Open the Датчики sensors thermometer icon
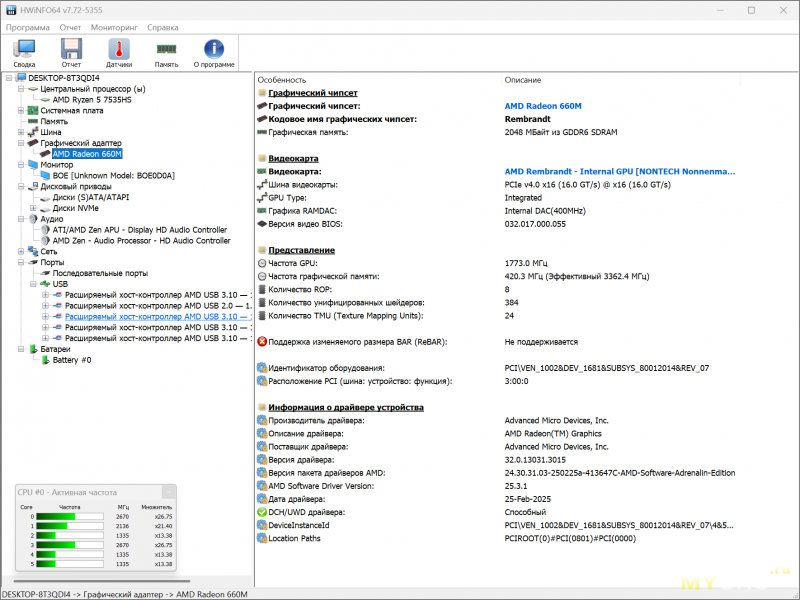Image resolution: width=800 pixels, height=600 pixels. point(119,50)
